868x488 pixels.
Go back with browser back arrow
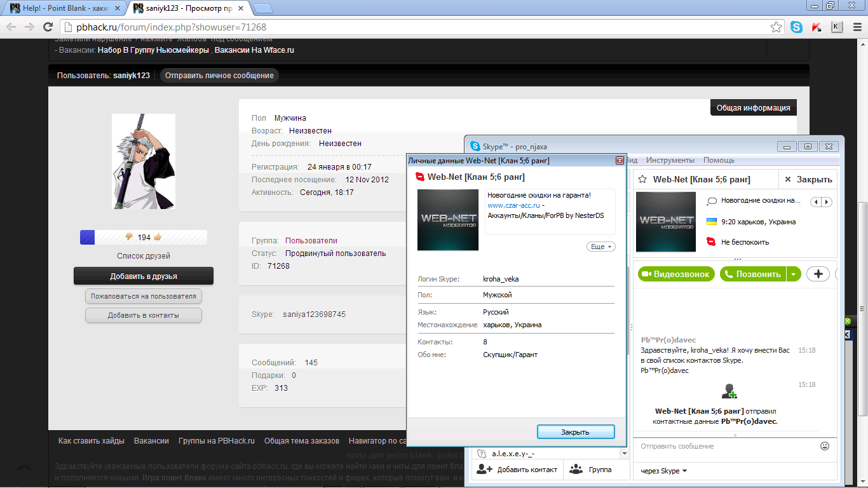click(11, 27)
